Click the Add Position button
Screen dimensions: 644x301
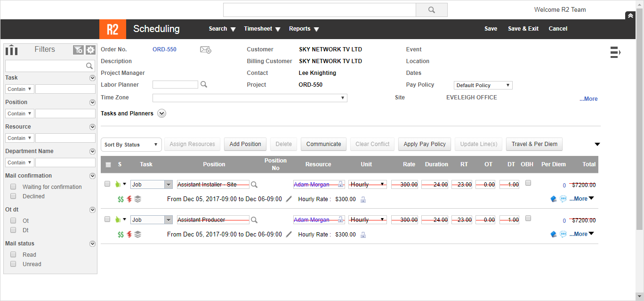point(245,144)
